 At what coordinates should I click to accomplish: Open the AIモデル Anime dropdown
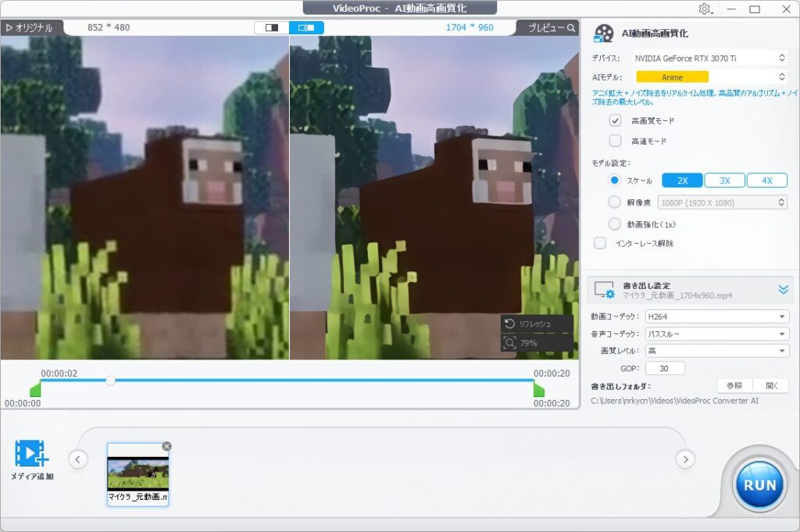point(709,77)
